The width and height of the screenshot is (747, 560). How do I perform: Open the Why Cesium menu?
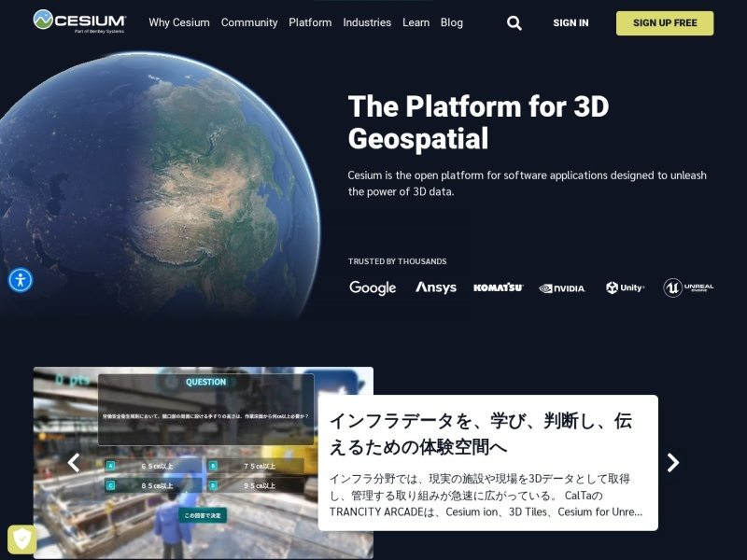(x=179, y=22)
